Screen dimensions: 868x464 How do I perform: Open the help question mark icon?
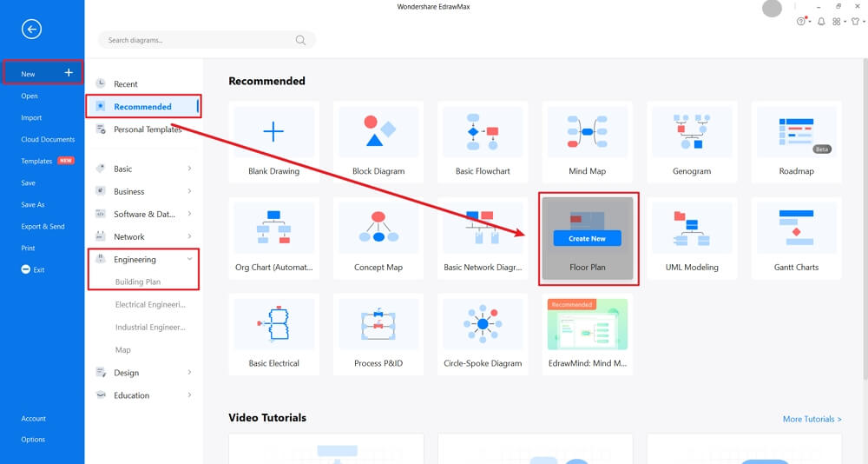click(801, 21)
